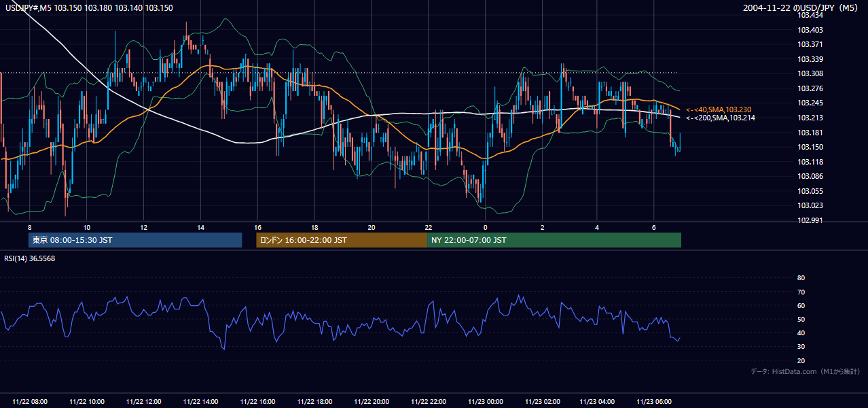Click price axis value 103.150
Image resolution: width=868 pixels, height=408 pixels.
click(x=810, y=147)
